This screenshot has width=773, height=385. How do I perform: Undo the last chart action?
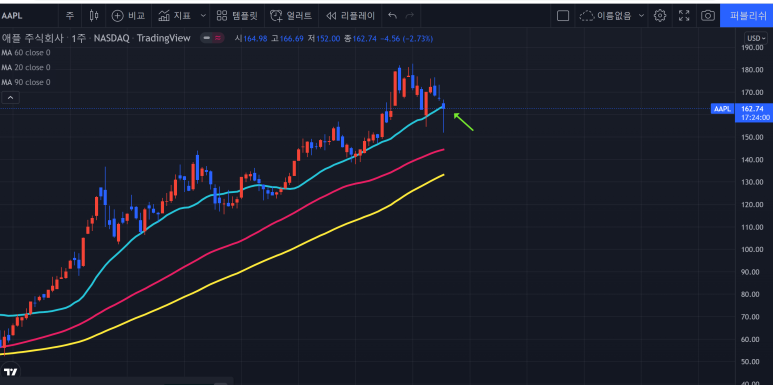coord(392,16)
